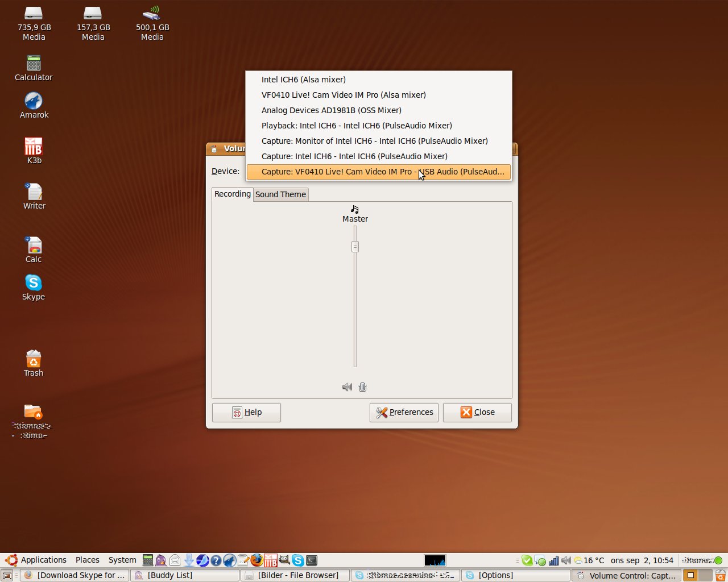728x582 pixels.
Task: Open the mail envelope panel launcher
Action: (175, 560)
